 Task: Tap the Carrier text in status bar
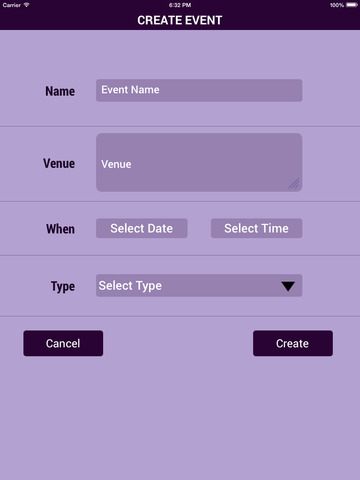[x=12, y=5]
